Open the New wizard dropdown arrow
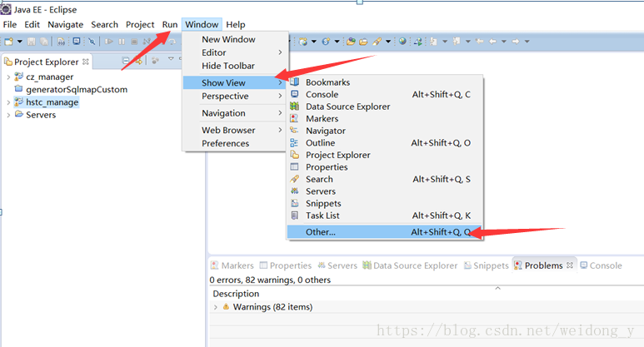 click(x=20, y=42)
